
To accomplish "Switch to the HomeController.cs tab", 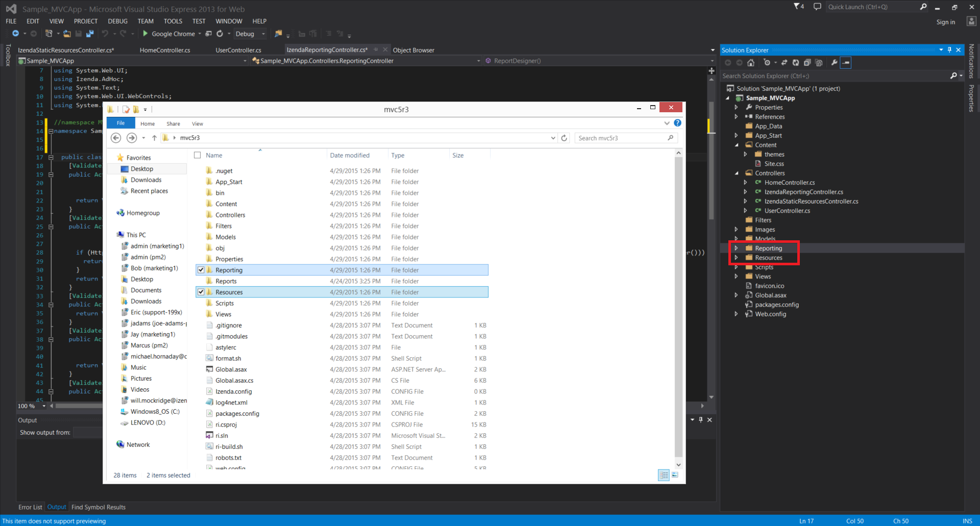I will (165, 50).
